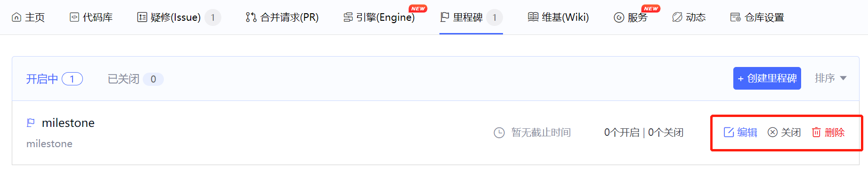This screenshot has height=175, width=868.
Task: Click the 维基(Wiki) book icon
Action: pos(533,17)
